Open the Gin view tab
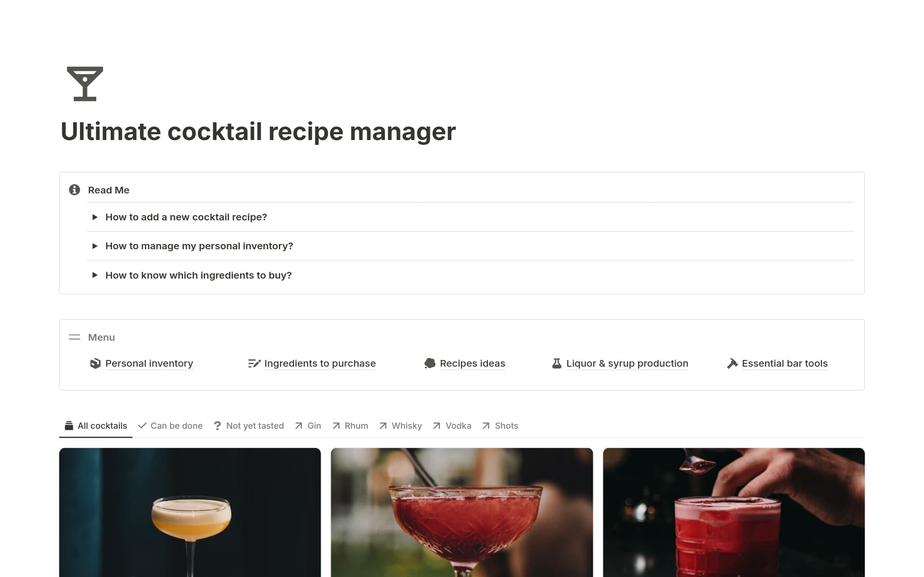Viewport: 924px width, 577px height. pyautogui.click(x=308, y=426)
